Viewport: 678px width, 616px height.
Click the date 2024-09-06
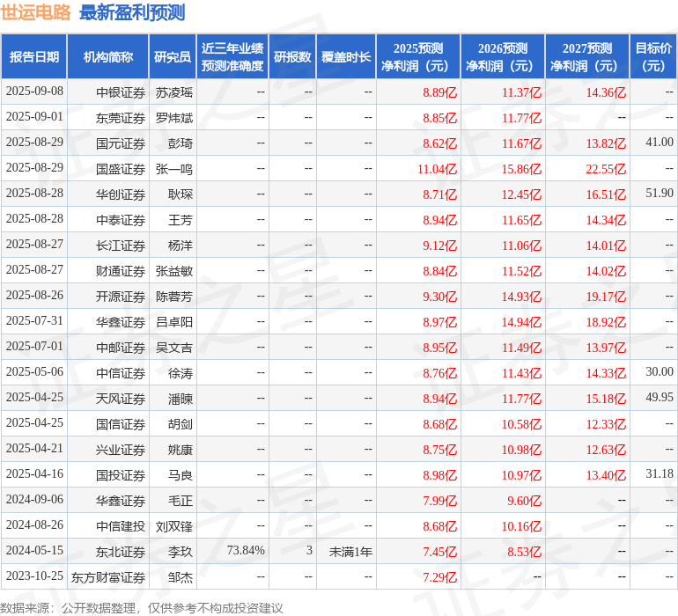[x=34, y=499]
